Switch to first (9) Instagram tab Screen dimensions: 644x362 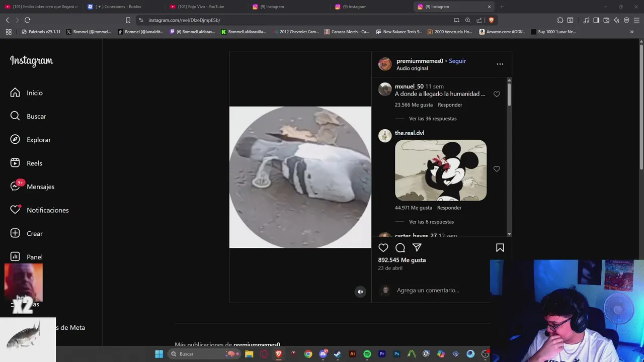click(x=288, y=7)
